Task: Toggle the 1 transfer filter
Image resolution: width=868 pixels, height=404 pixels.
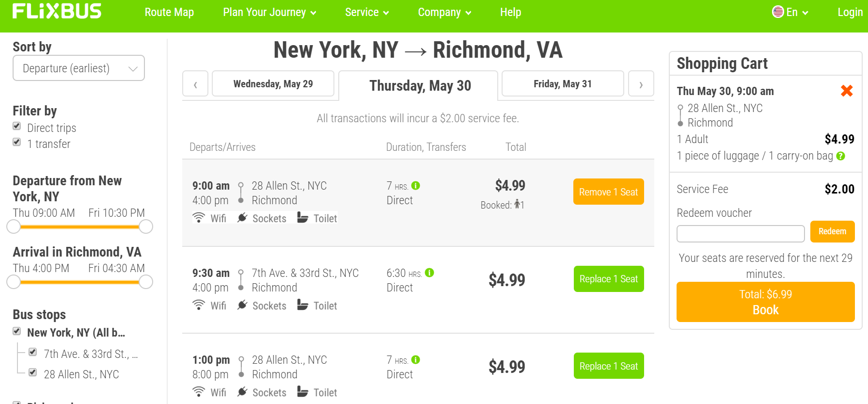Action: (17, 143)
